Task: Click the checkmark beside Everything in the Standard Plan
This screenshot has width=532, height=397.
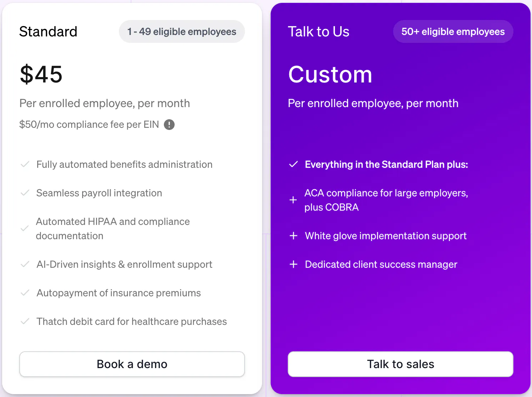Action: pyautogui.click(x=293, y=164)
